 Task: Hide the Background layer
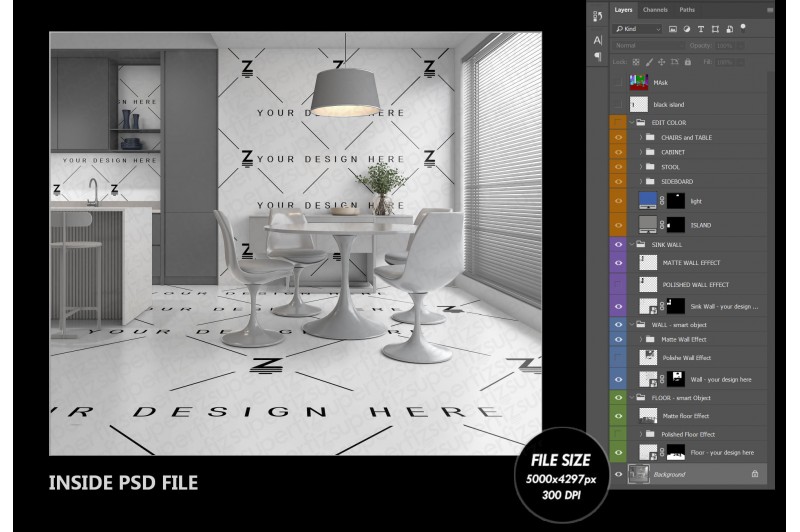pyautogui.click(x=618, y=474)
